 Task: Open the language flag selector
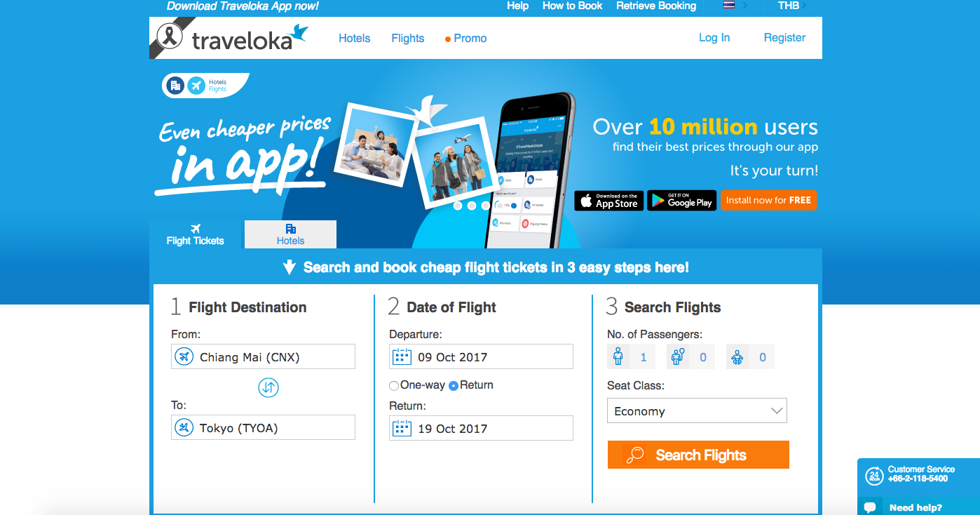click(x=735, y=6)
